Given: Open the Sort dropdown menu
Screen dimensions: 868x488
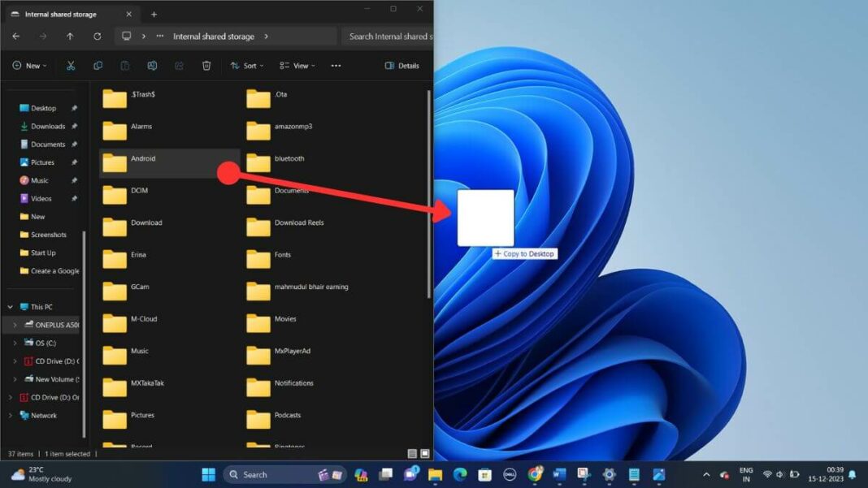Looking at the screenshot, I should tap(248, 66).
